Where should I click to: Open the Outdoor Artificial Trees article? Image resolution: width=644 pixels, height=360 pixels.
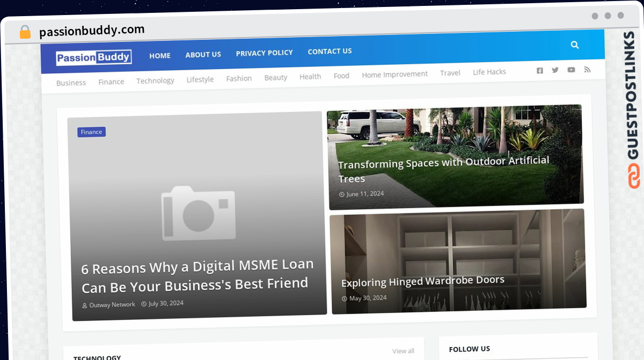444,169
